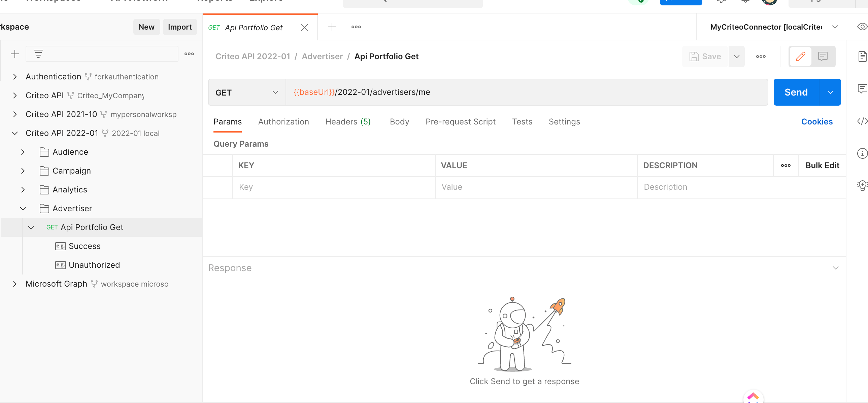Click the Analytics folder icon
The image size is (868, 403).
44,189
